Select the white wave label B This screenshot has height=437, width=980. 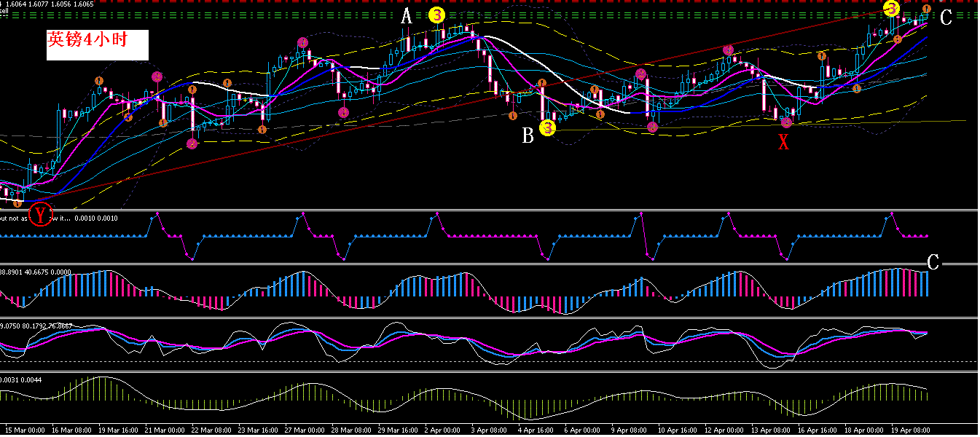528,135
